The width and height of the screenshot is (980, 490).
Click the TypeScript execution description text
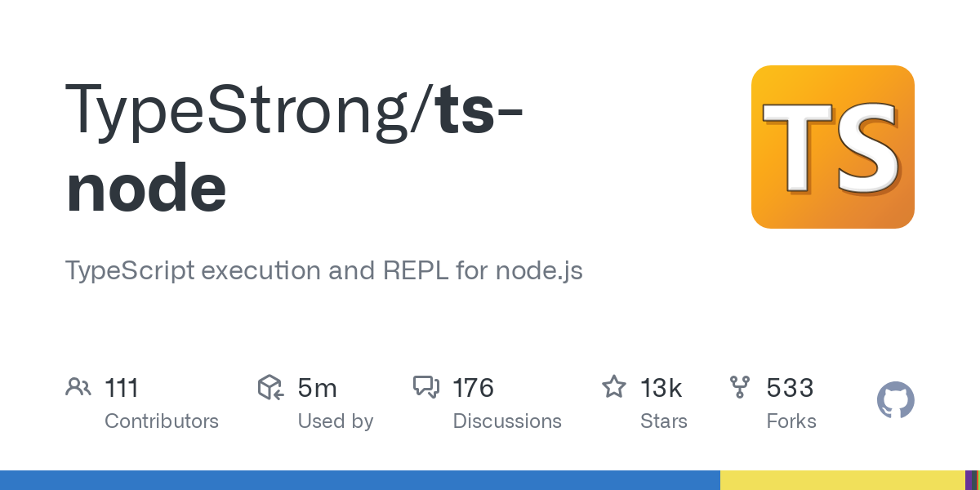click(323, 270)
